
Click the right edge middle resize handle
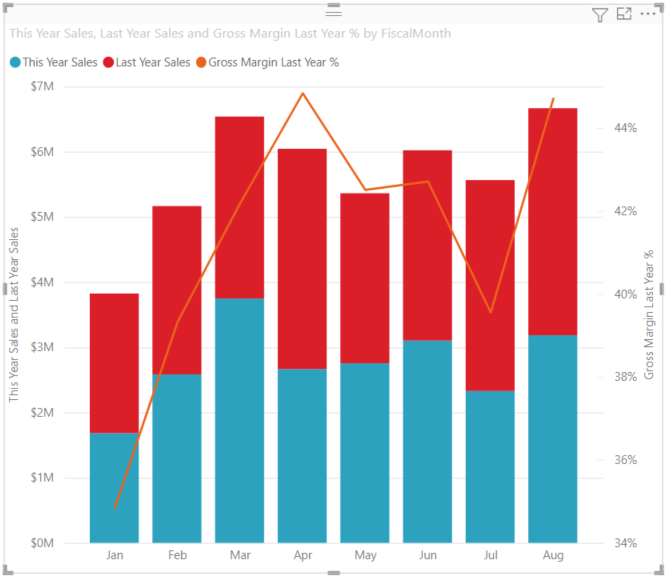661,289
